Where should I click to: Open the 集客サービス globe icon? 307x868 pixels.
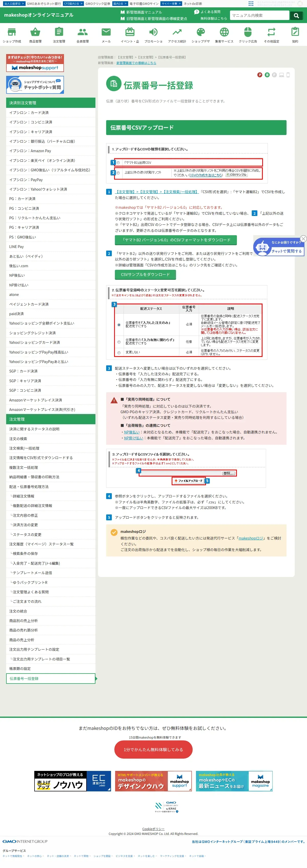224,32
